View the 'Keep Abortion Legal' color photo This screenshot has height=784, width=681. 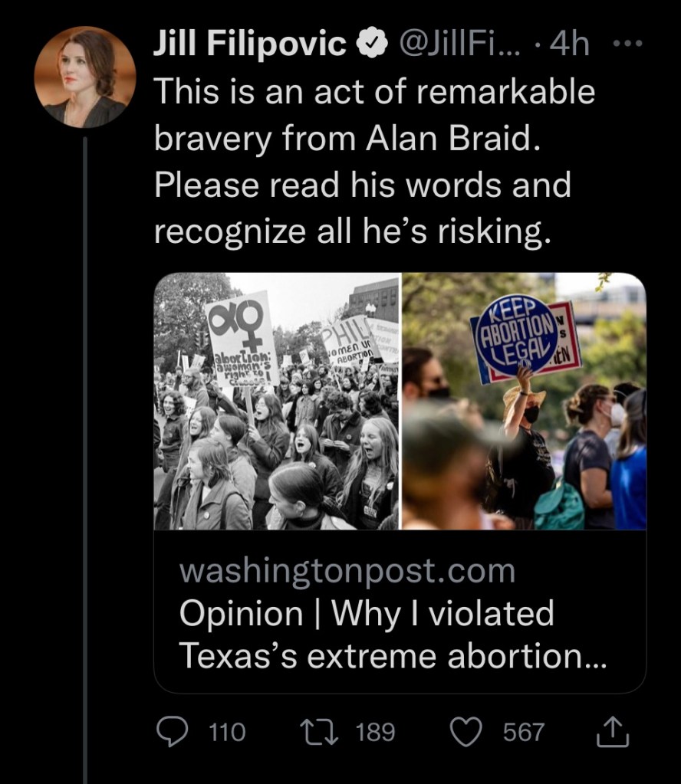coord(524,401)
